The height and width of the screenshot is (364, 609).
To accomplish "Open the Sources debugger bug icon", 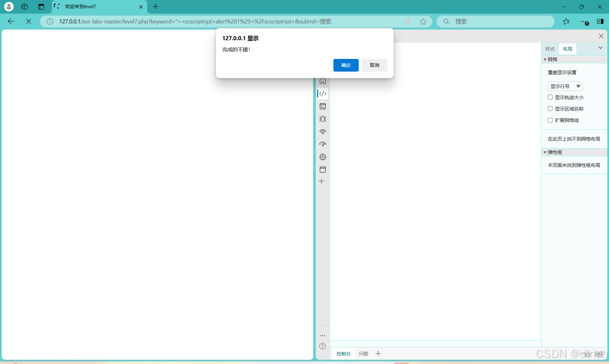I will point(323,119).
